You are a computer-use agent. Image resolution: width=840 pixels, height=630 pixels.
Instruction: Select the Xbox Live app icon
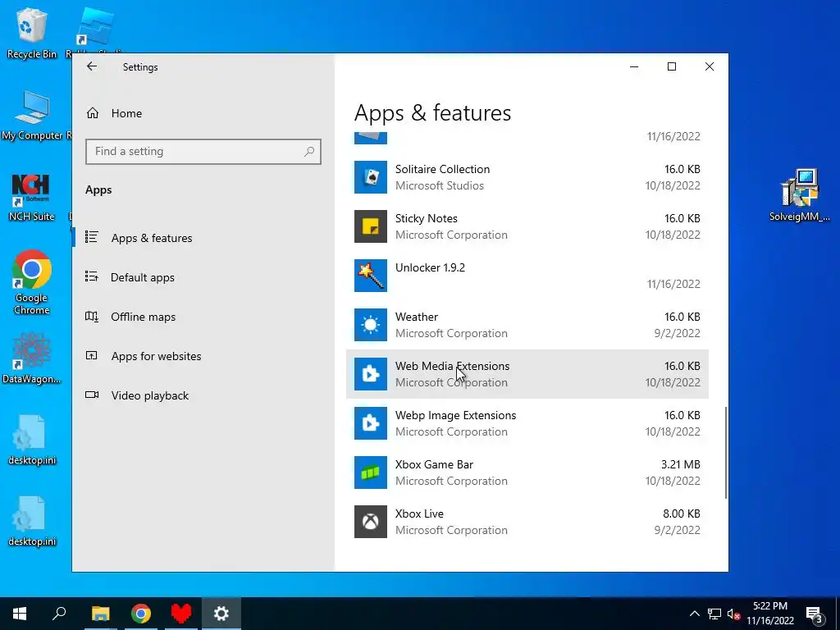pos(371,522)
